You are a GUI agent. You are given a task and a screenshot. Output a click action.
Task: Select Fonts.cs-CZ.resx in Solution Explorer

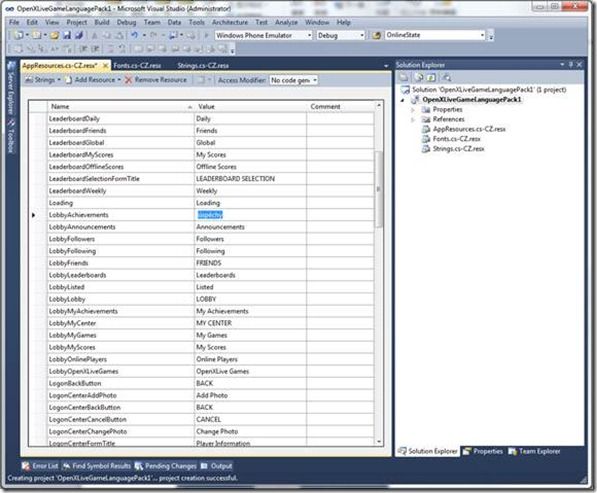(x=456, y=139)
